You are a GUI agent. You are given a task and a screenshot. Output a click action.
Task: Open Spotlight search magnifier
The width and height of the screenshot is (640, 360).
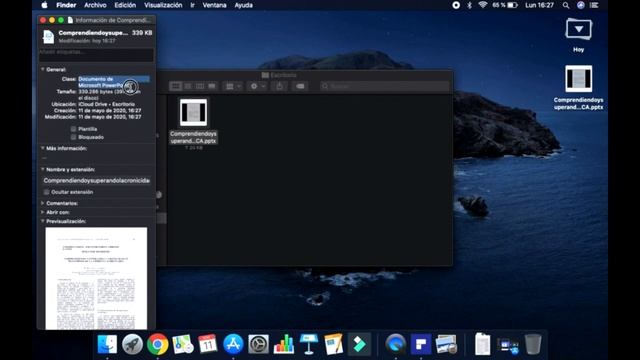coord(566,5)
